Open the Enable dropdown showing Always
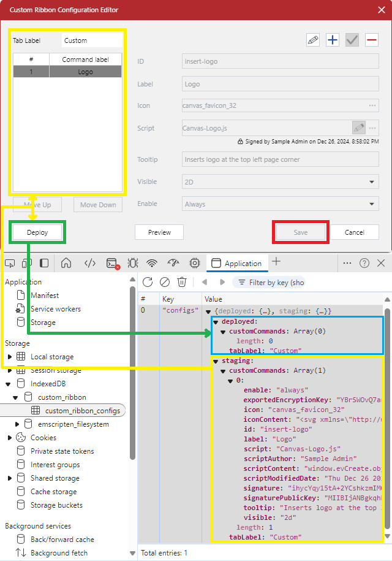Image resolution: width=392 pixels, height=561 pixels. click(281, 204)
